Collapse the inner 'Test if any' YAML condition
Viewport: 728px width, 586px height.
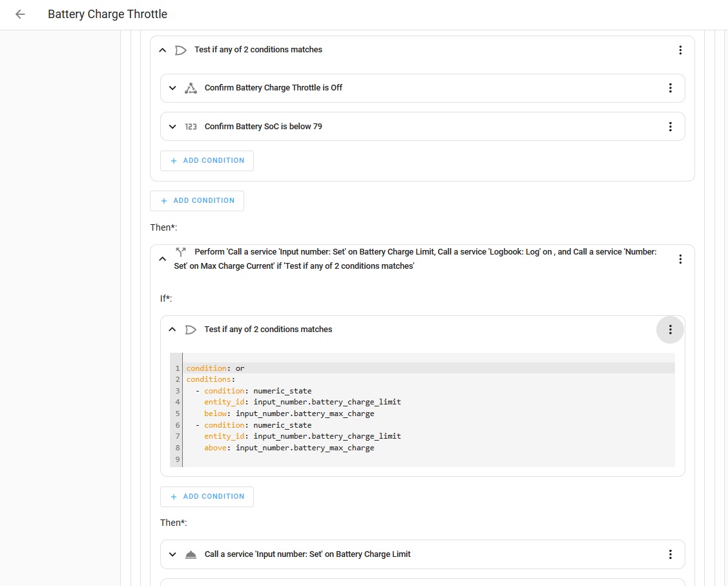coord(172,330)
